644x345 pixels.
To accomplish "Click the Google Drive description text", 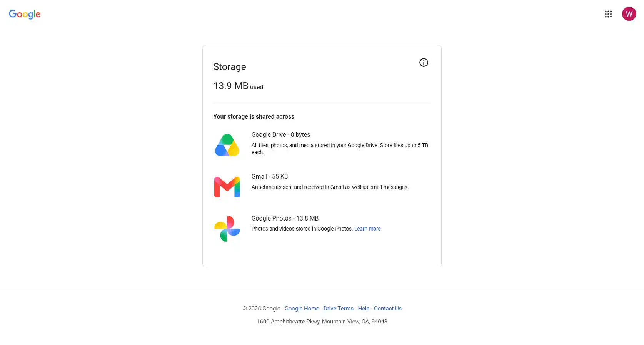I will click(340, 149).
